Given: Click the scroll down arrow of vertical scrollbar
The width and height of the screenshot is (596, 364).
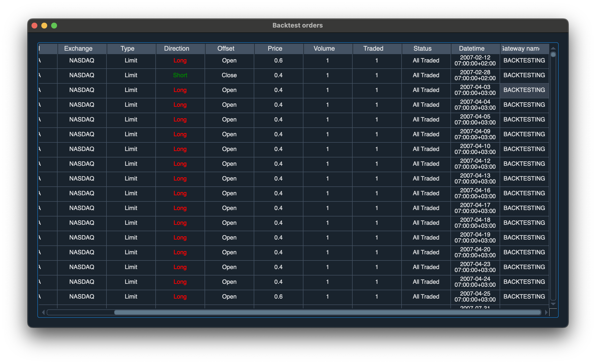Looking at the screenshot, I should tap(553, 304).
